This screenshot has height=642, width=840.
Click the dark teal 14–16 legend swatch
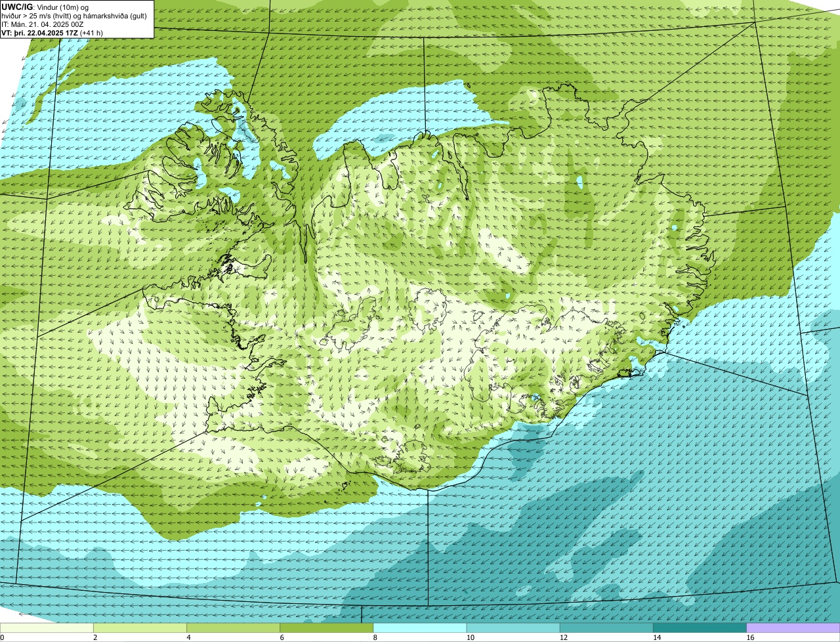(700, 628)
